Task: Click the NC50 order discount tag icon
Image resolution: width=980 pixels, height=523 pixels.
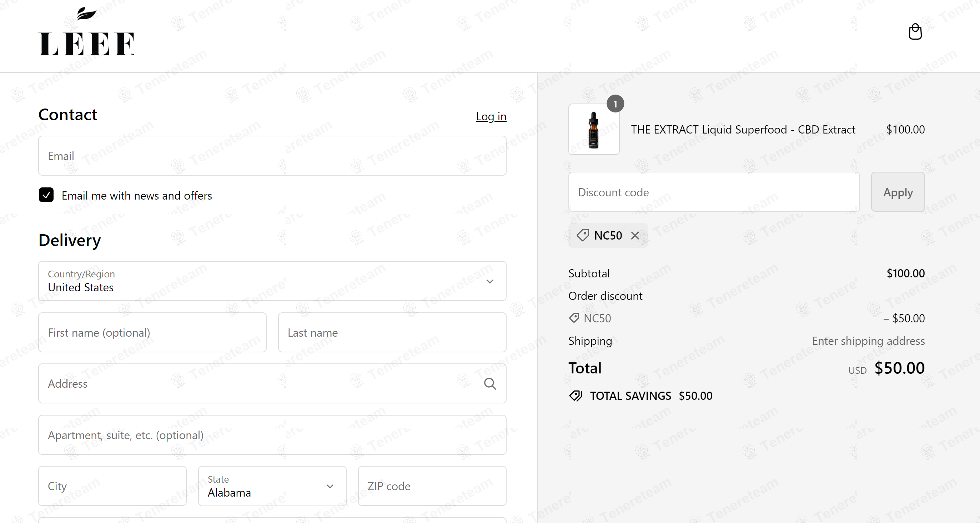Action: click(x=574, y=318)
